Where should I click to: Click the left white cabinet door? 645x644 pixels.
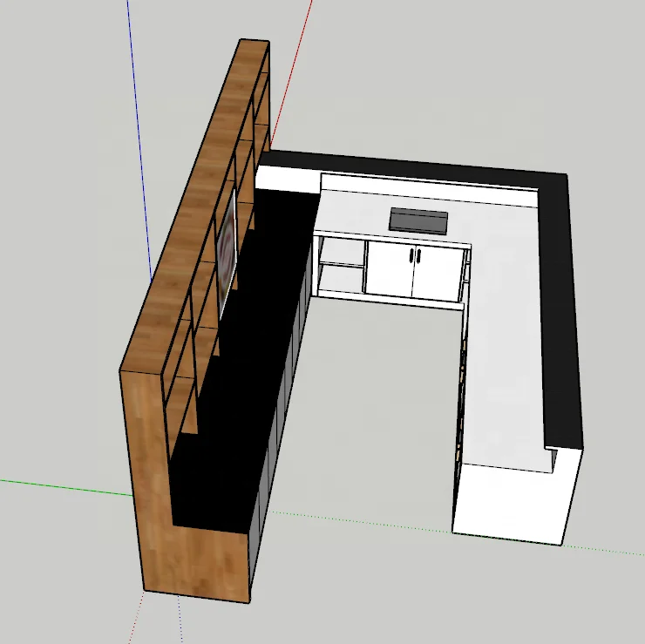pyautogui.click(x=389, y=268)
